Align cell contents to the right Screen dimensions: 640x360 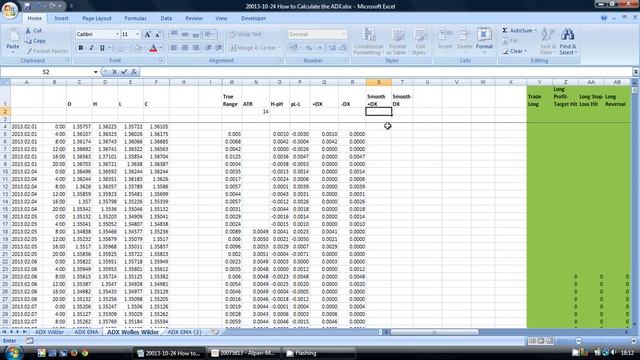(x=196, y=48)
